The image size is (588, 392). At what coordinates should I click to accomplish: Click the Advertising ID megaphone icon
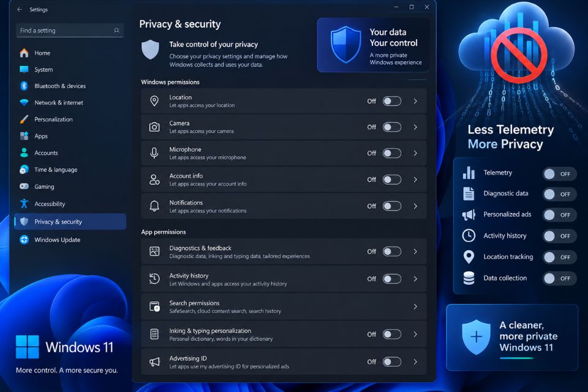154,361
